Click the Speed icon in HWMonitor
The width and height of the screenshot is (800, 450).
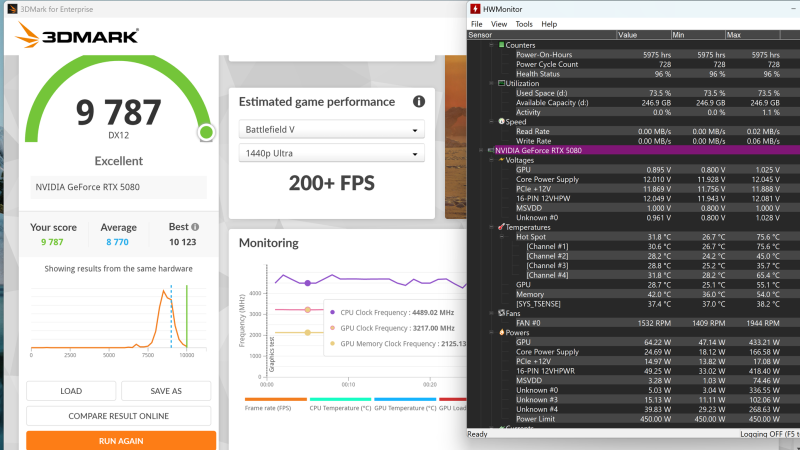tap(501, 121)
